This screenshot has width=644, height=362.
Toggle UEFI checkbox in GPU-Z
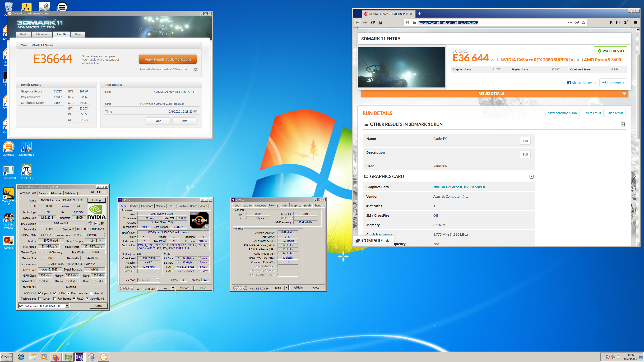click(96, 223)
